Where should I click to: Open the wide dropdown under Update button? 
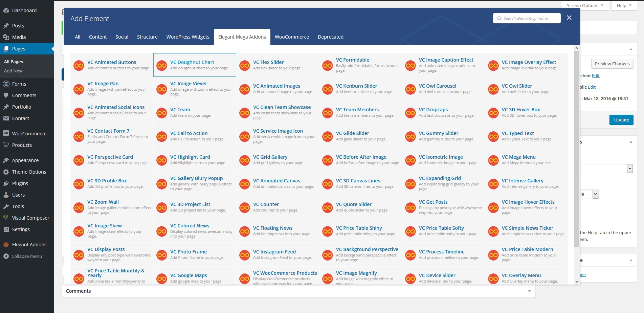coord(606,169)
